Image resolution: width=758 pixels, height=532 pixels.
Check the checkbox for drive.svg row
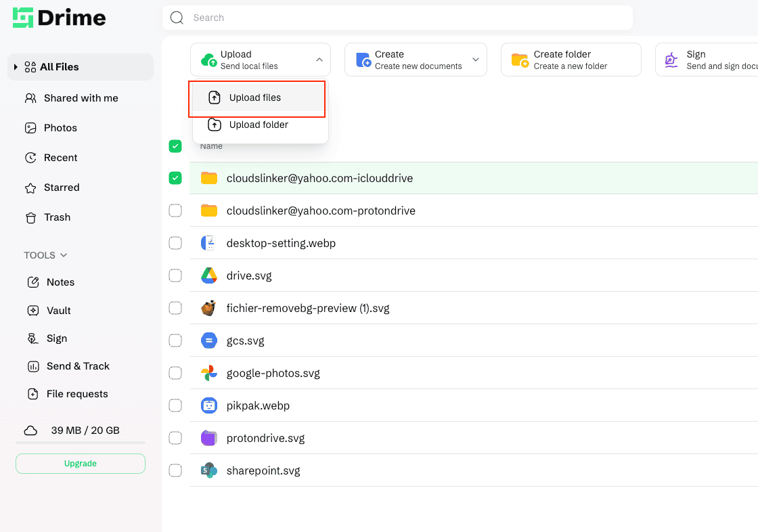[175, 275]
